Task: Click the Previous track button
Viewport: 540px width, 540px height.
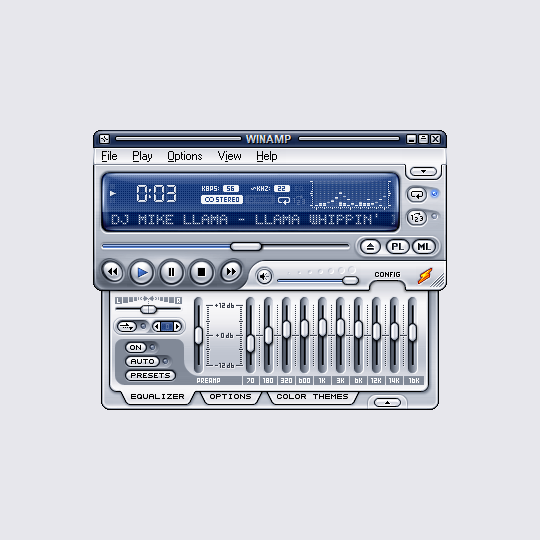Action: point(112,272)
